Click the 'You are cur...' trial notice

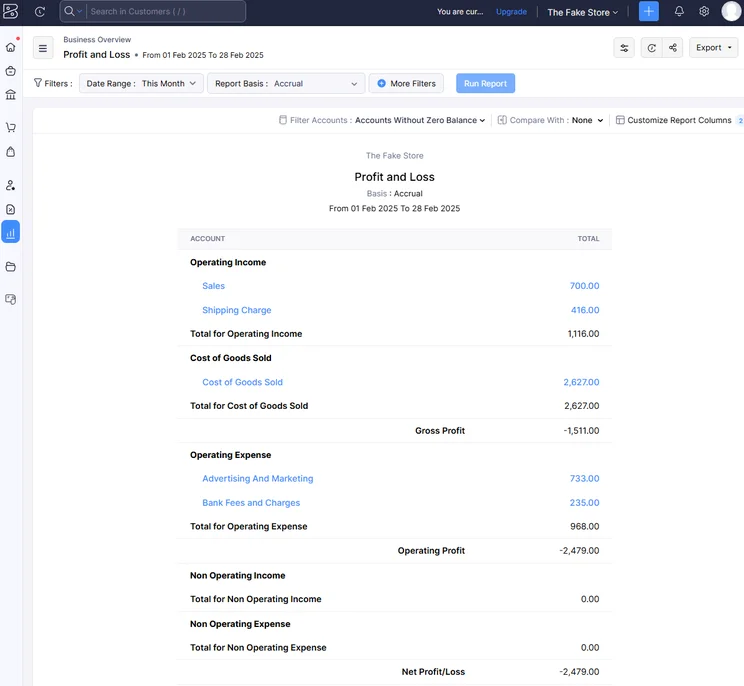460,11
